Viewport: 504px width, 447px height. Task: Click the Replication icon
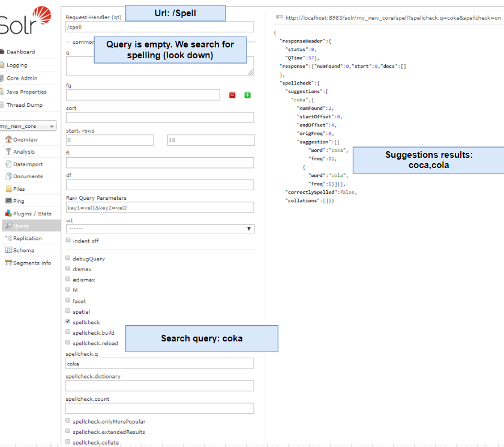[8, 238]
